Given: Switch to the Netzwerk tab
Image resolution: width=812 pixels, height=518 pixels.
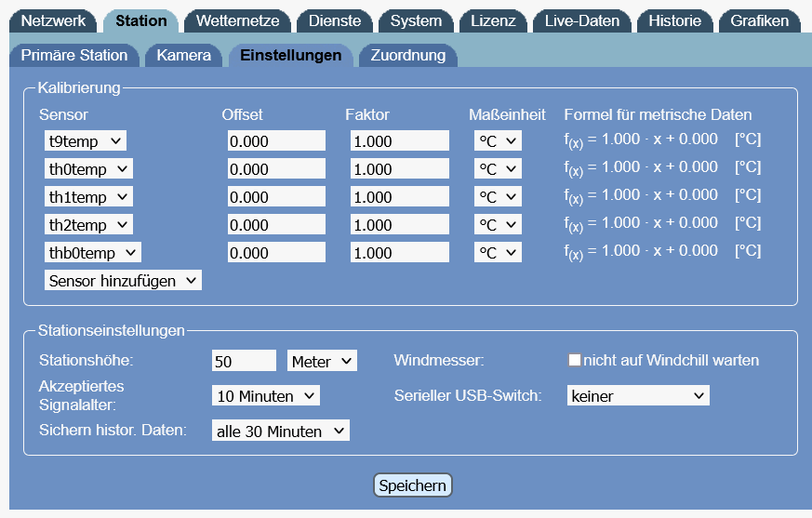Looking at the screenshot, I should [x=53, y=20].
